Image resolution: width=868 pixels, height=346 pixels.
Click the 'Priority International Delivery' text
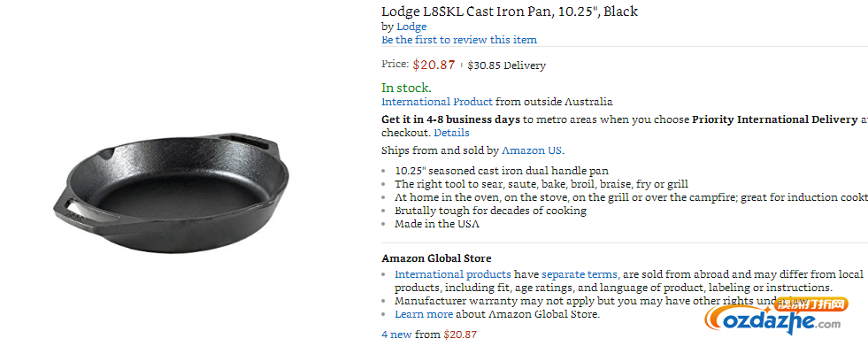(774, 119)
